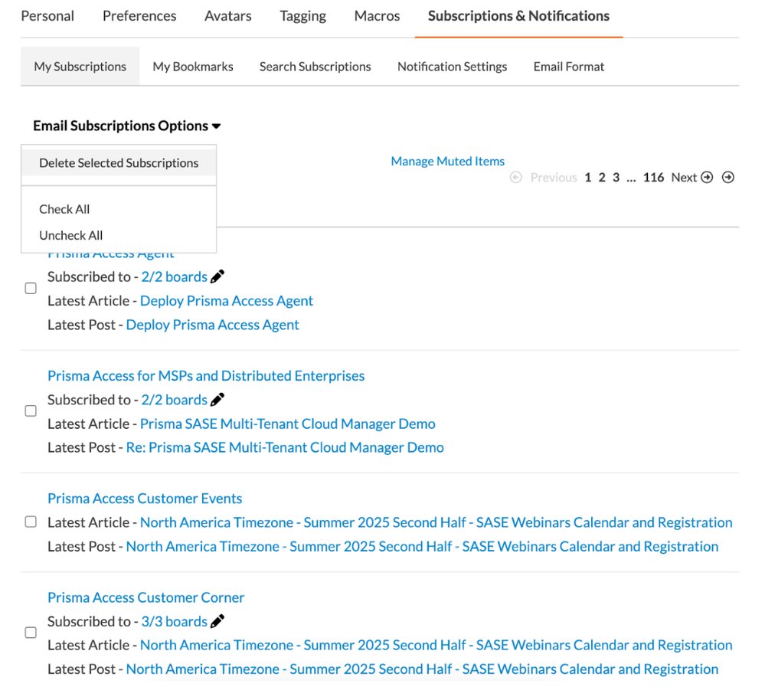Go to page 116 of subscriptions
This screenshot has width=765, height=700.
pos(653,177)
